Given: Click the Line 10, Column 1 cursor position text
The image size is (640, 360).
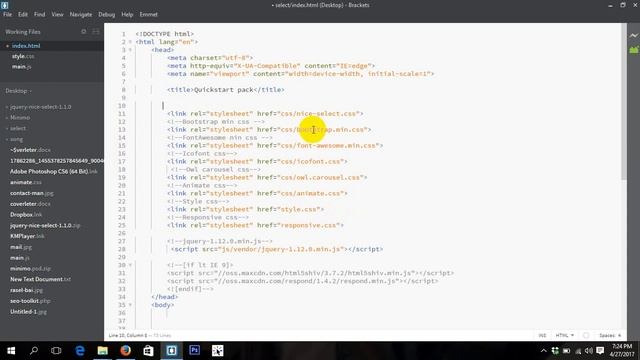Looking at the screenshot, I should [x=128, y=335].
